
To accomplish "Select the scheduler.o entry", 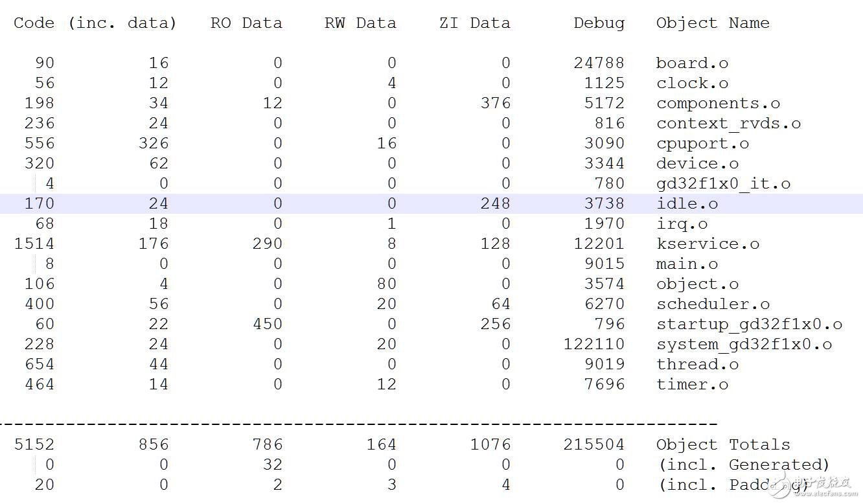I will [713, 304].
